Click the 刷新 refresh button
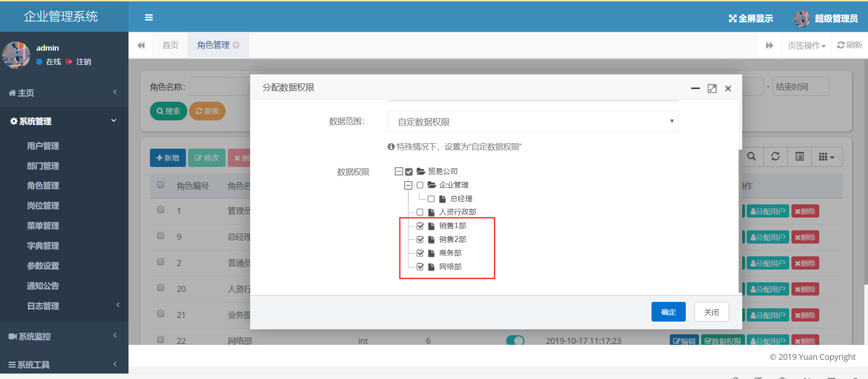The width and height of the screenshot is (868, 379). [x=850, y=45]
